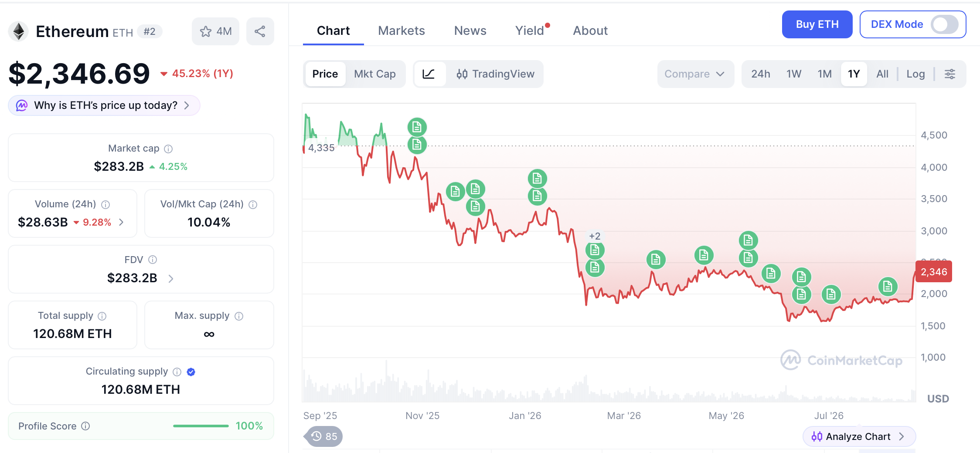Click the candlestick icon on Analyze Chart
This screenshot has height=453, width=980.
(817, 436)
